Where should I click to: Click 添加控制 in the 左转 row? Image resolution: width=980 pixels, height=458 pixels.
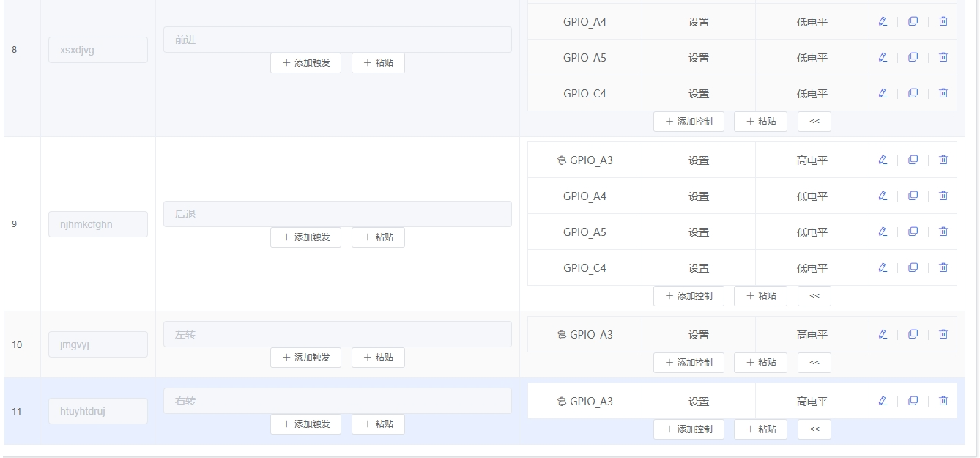[x=688, y=363]
